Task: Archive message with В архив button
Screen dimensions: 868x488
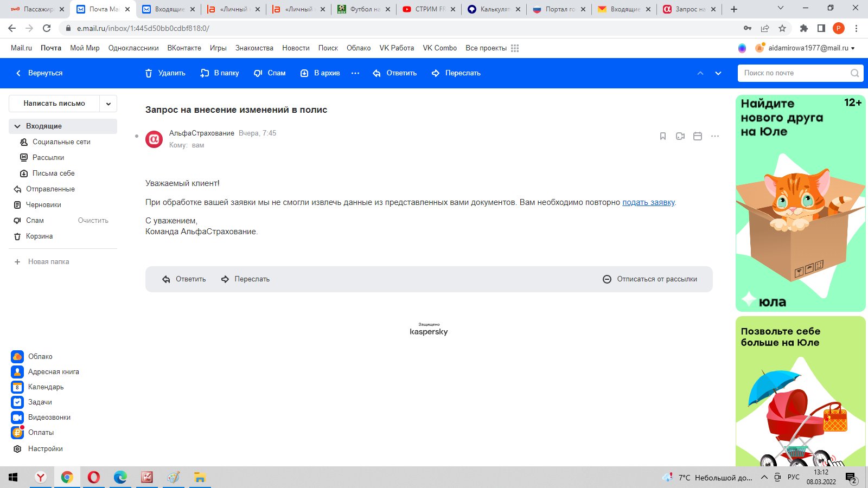Action: point(320,73)
